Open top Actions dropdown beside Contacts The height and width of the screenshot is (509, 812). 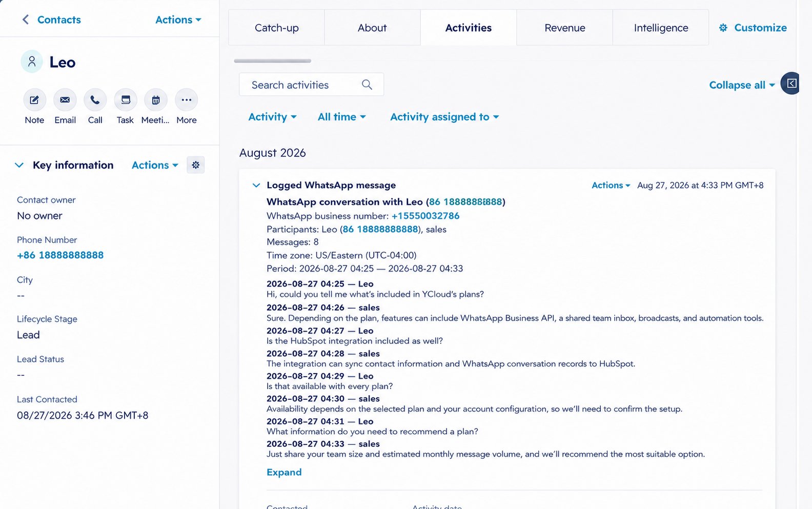pos(178,19)
